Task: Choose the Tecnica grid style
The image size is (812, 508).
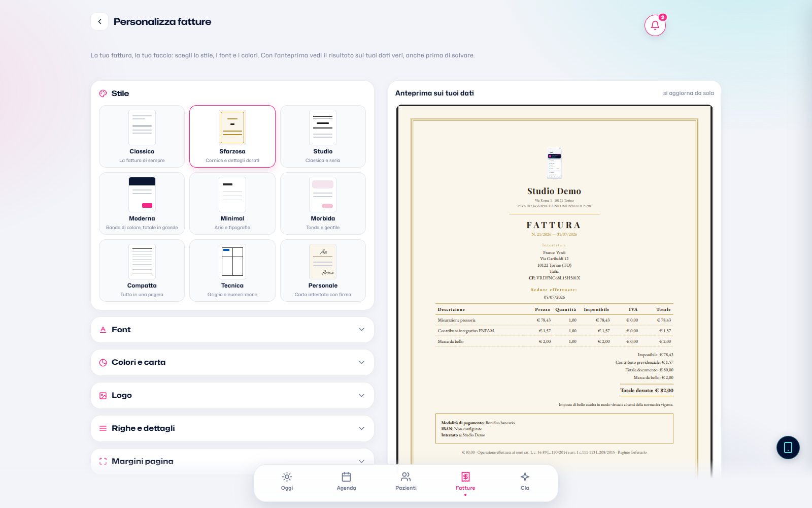Action: tap(232, 270)
